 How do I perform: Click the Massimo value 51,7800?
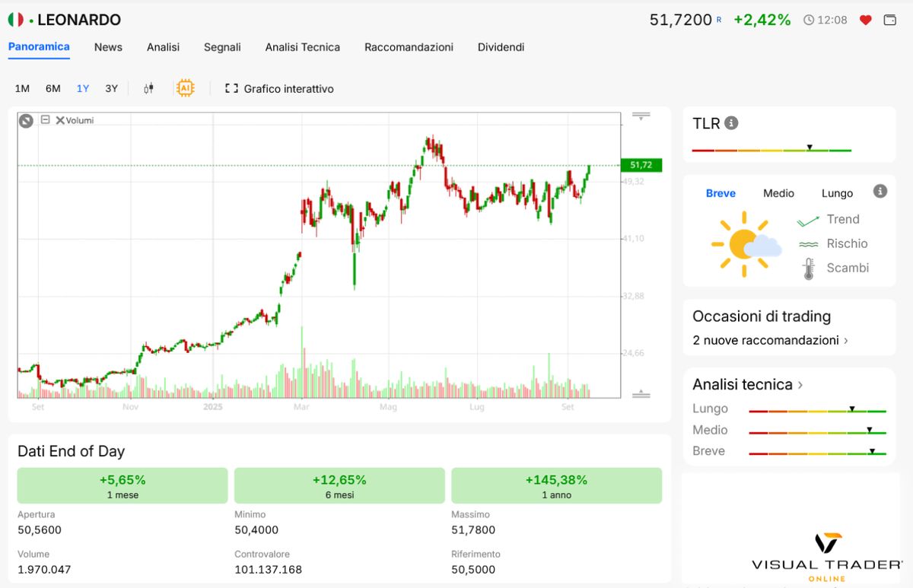coord(473,529)
